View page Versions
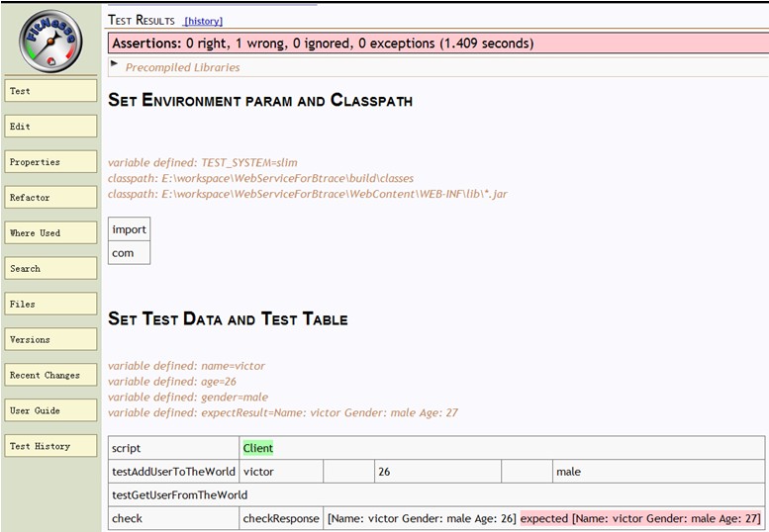Image resolution: width=769 pixels, height=532 pixels. pos(50,339)
